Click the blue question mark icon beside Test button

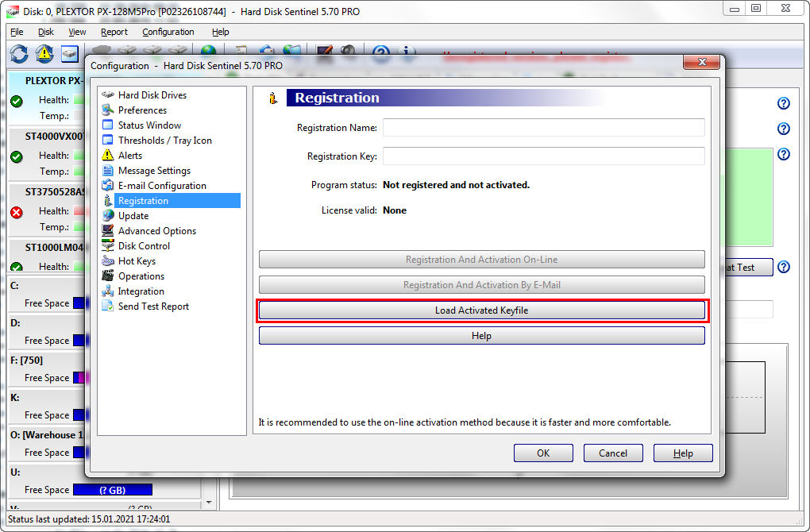[x=784, y=267]
